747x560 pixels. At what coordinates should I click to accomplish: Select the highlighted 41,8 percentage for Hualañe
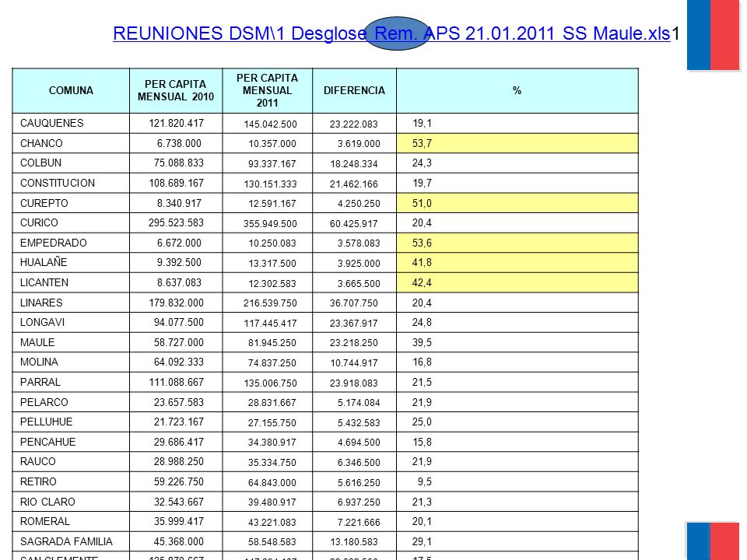click(422, 262)
